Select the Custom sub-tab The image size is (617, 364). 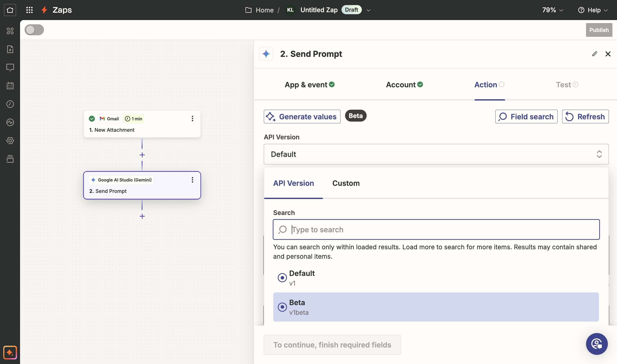(x=346, y=183)
